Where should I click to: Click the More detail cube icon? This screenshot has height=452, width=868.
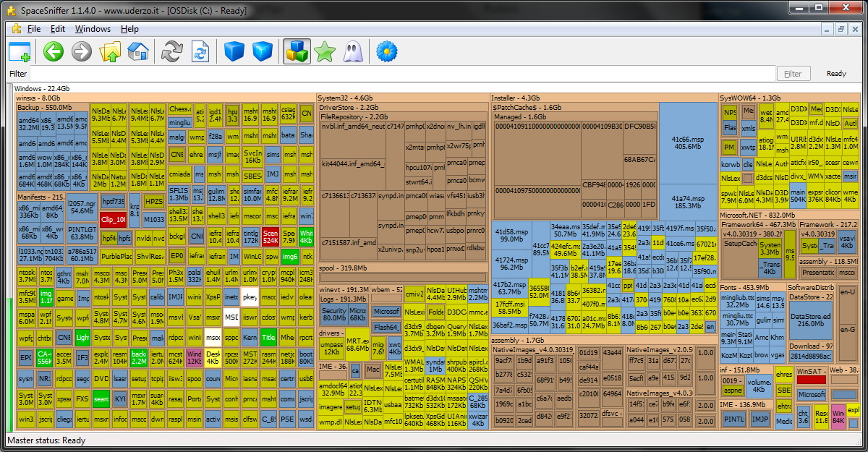[262, 51]
